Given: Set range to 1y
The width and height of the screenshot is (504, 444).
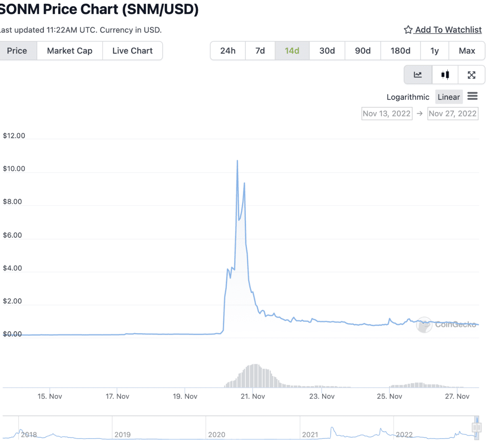Looking at the screenshot, I should 435,51.
